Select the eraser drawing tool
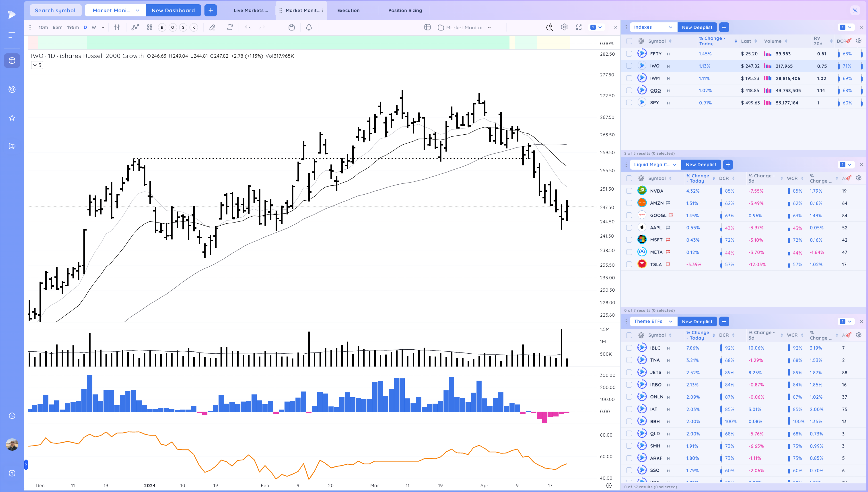 point(212,27)
